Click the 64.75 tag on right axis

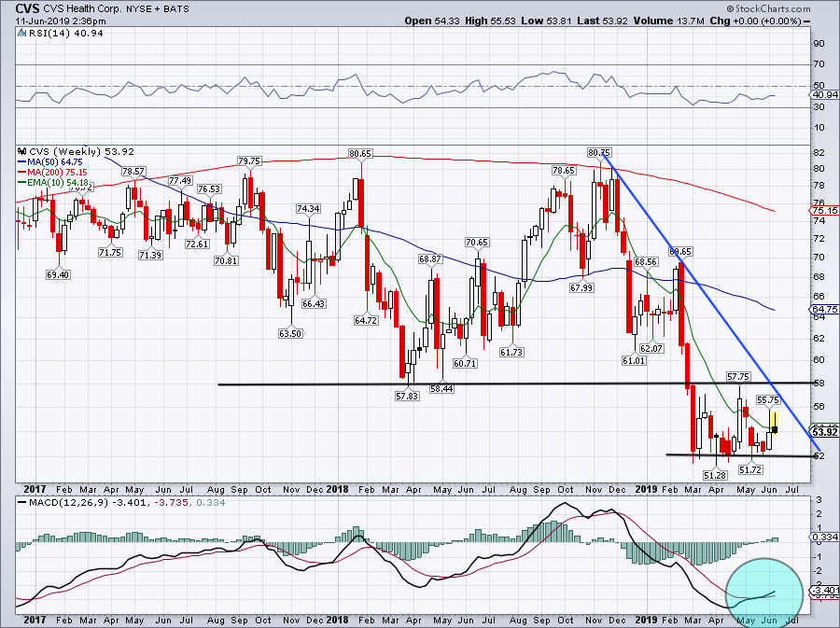point(824,310)
